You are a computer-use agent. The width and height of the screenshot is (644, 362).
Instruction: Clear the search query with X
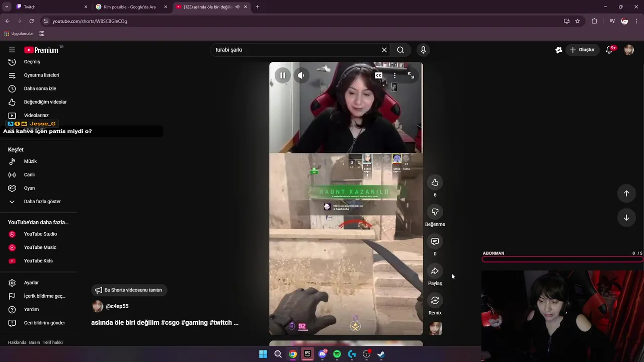(384, 50)
